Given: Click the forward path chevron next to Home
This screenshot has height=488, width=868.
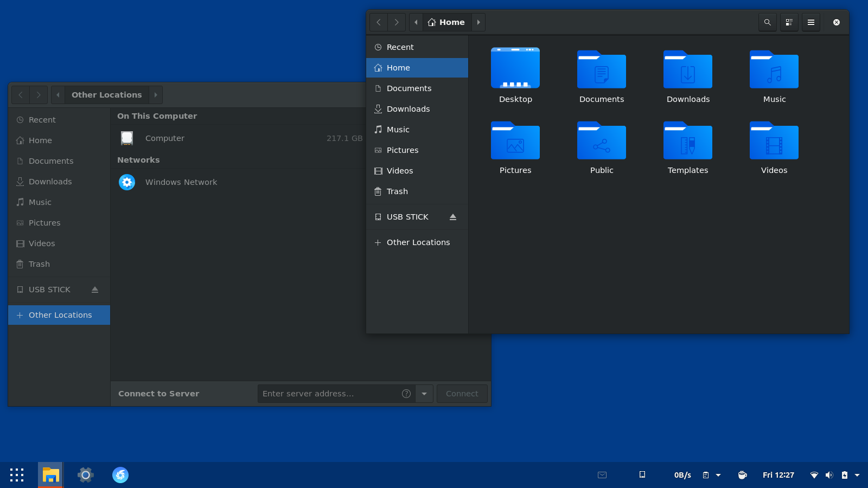Looking at the screenshot, I should pyautogui.click(x=478, y=22).
